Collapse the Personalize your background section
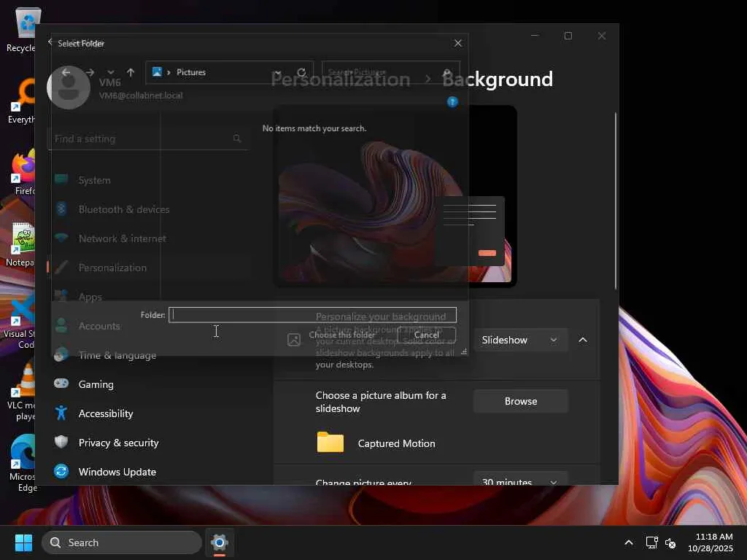This screenshot has width=747, height=560. coord(583,340)
